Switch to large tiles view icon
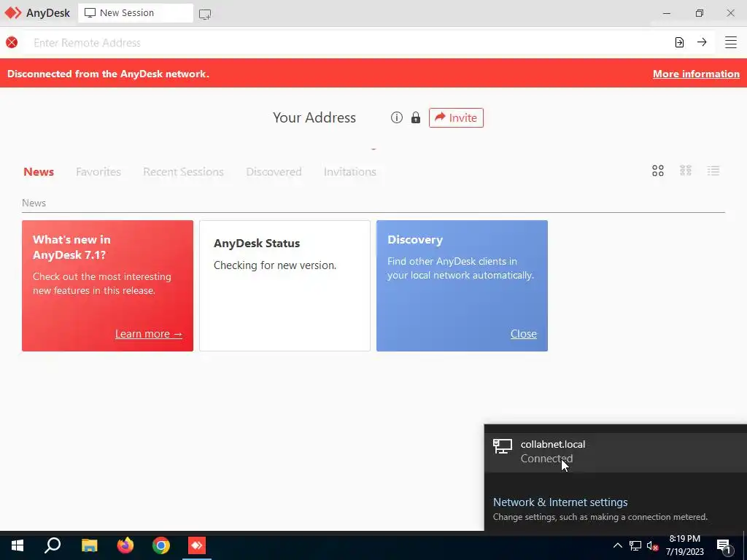This screenshot has width=747, height=560. (x=658, y=171)
